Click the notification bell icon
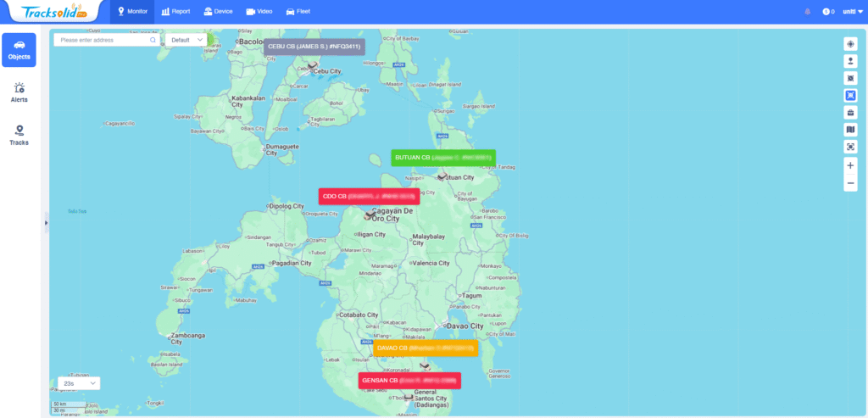 pyautogui.click(x=807, y=12)
